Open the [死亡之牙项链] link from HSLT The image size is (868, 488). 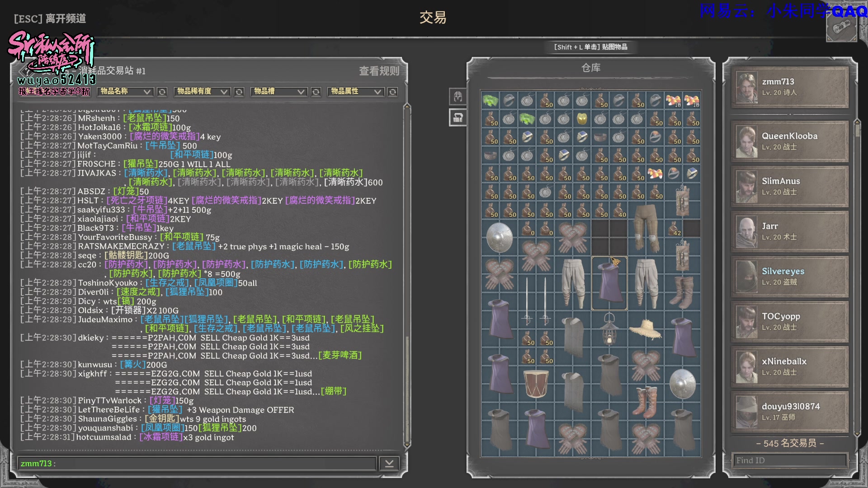point(137,201)
